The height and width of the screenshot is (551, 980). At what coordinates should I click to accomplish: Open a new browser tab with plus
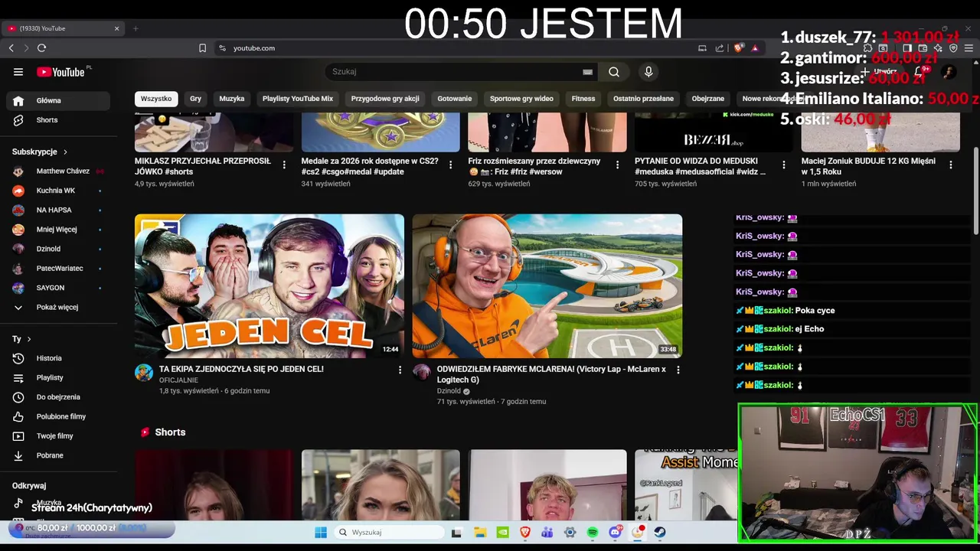[136, 28]
